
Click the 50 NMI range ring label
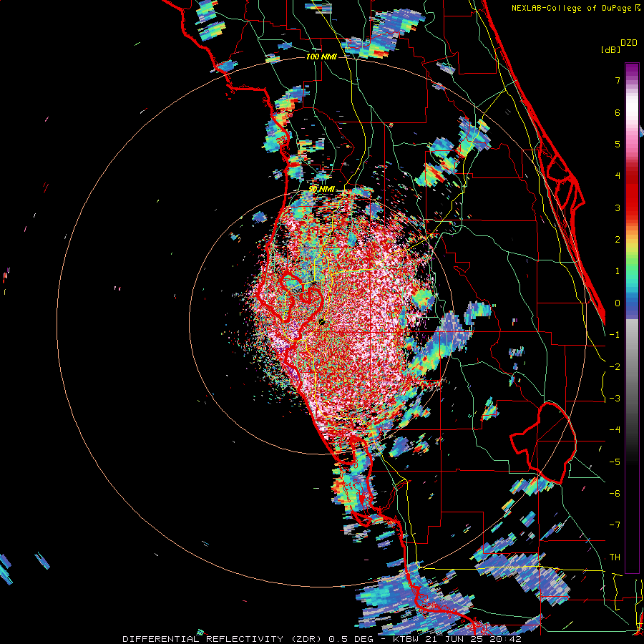321,190
